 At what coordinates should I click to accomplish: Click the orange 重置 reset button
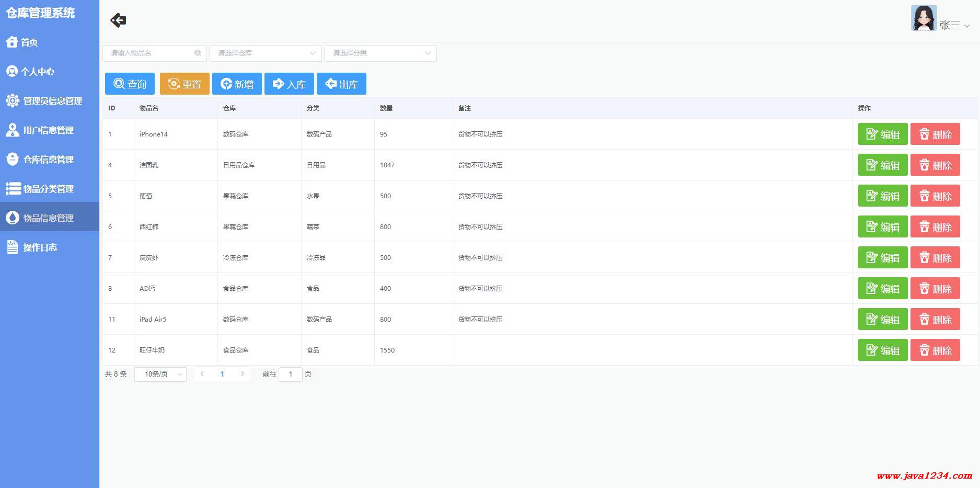click(x=185, y=84)
